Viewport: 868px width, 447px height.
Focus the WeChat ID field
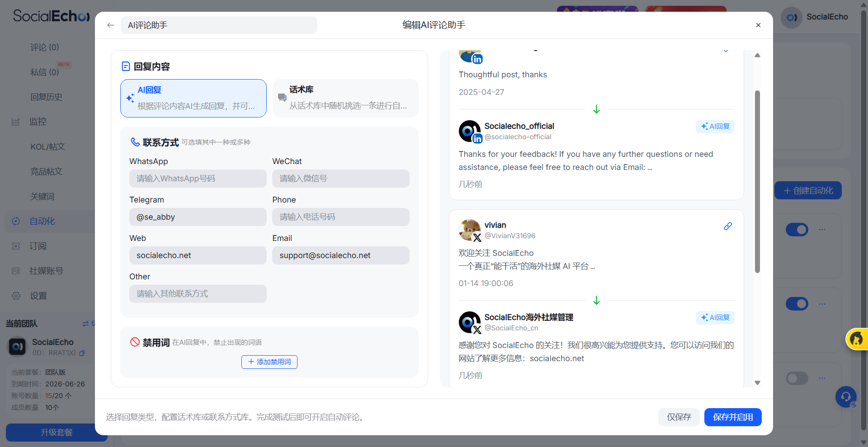(x=341, y=179)
